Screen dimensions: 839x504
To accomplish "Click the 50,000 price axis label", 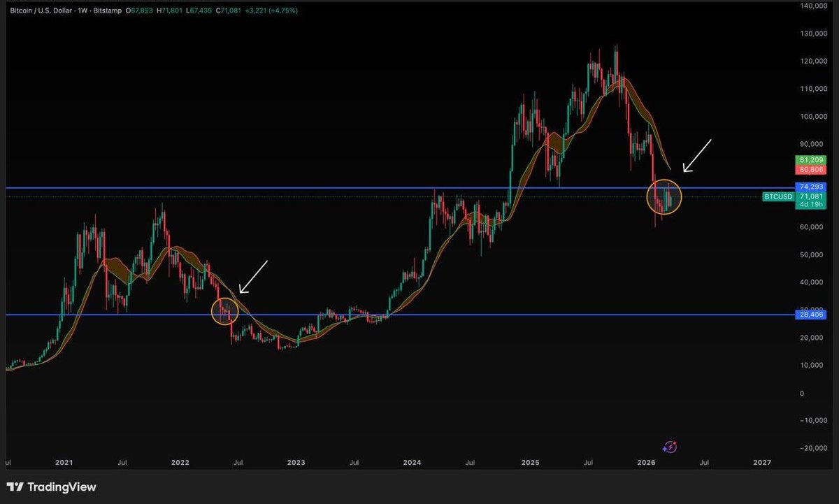I will coord(811,254).
